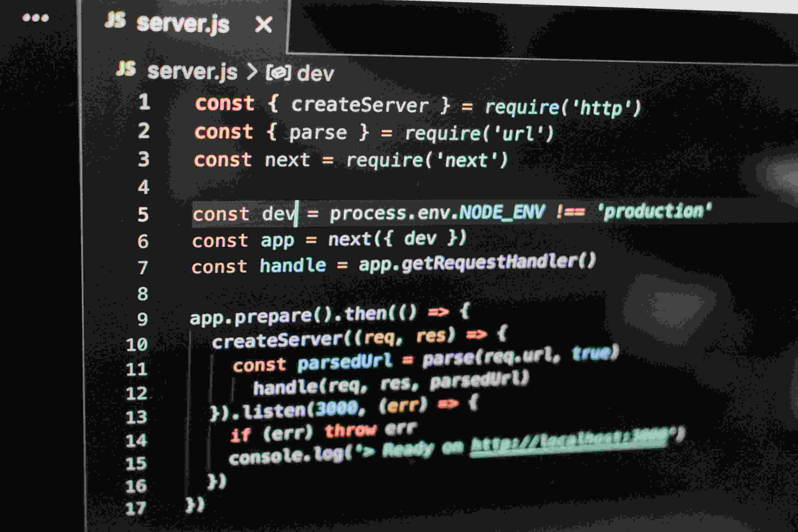Click line number 5 in the gutter
The height and width of the screenshot is (532, 798).
pyautogui.click(x=143, y=214)
